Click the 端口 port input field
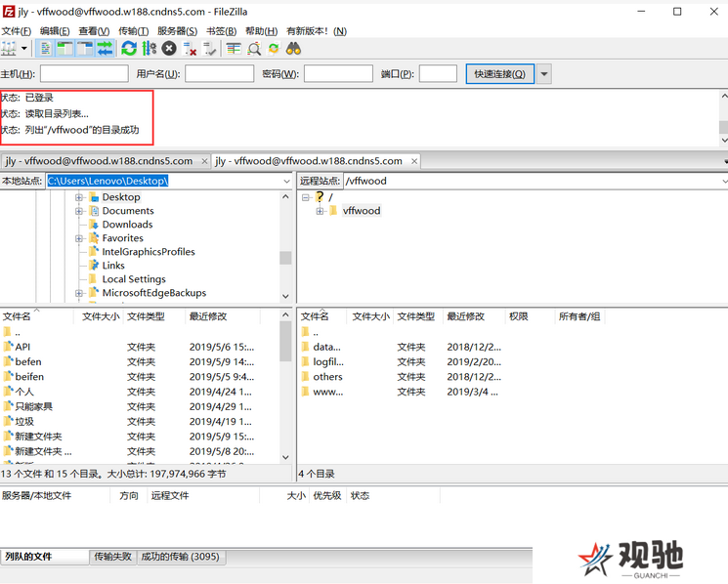The width and height of the screenshot is (728, 584). click(x=438, y=74)
